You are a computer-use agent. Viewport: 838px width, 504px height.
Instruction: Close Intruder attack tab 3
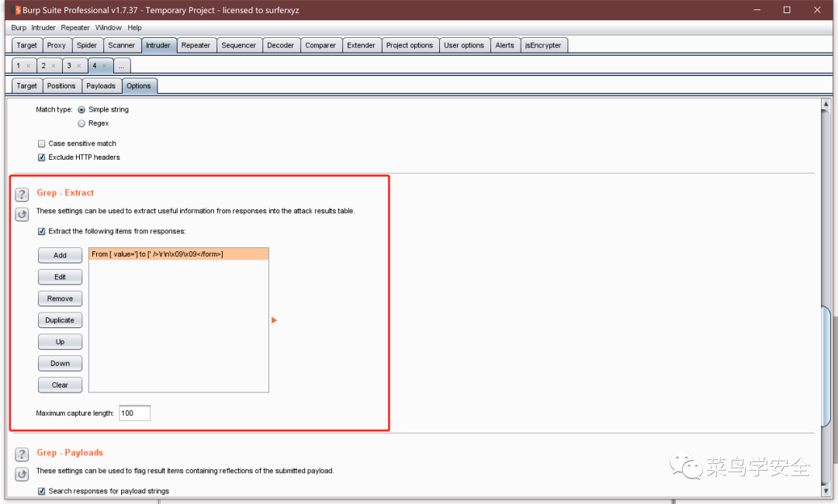pos(78,66)
